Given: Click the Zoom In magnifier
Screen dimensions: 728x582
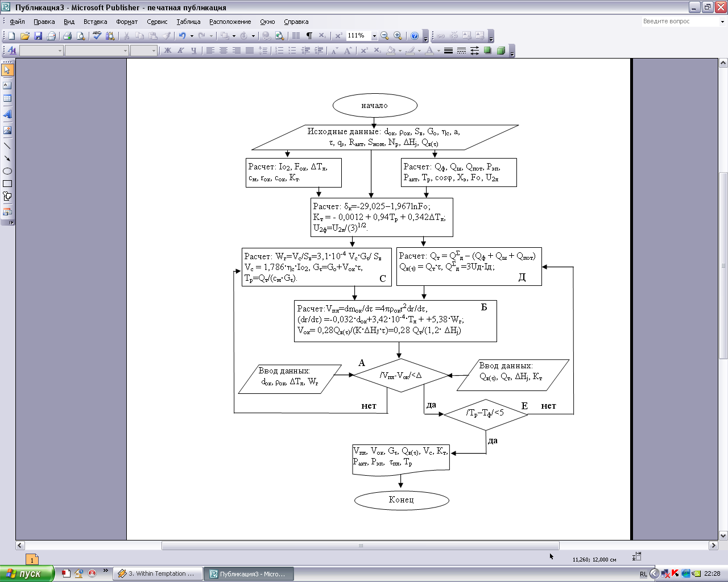Looking at the screenshot, I should click(x=398, y=36).
